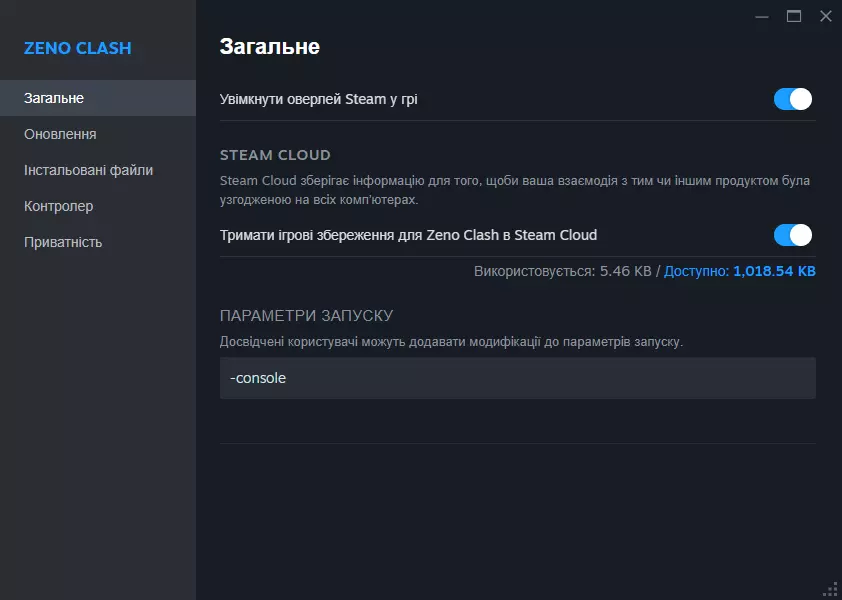
Task: Click the Загальне page heading
Action: (x=269, y=46)
